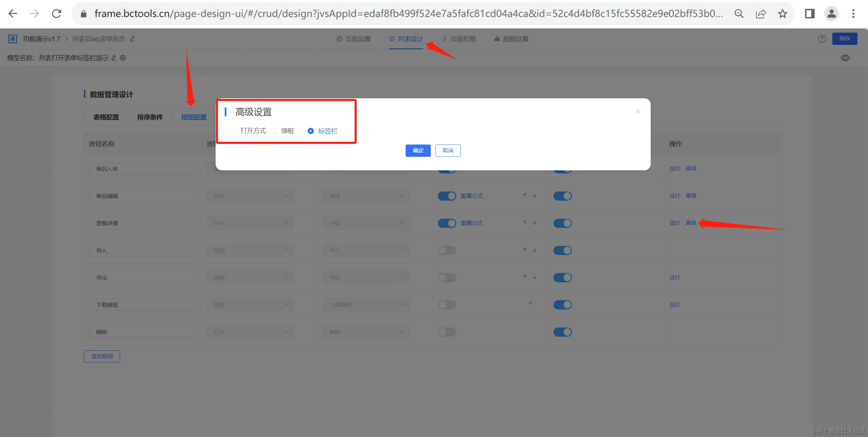
Task: Open the 下载模板 type dropdown
Action: point(366,305)
